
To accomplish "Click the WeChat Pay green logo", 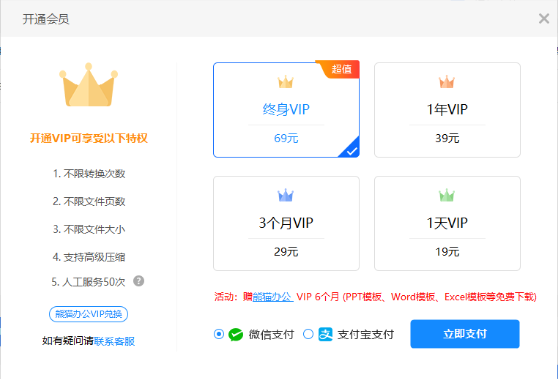I will pyautogui.click(x=236, y=334).
